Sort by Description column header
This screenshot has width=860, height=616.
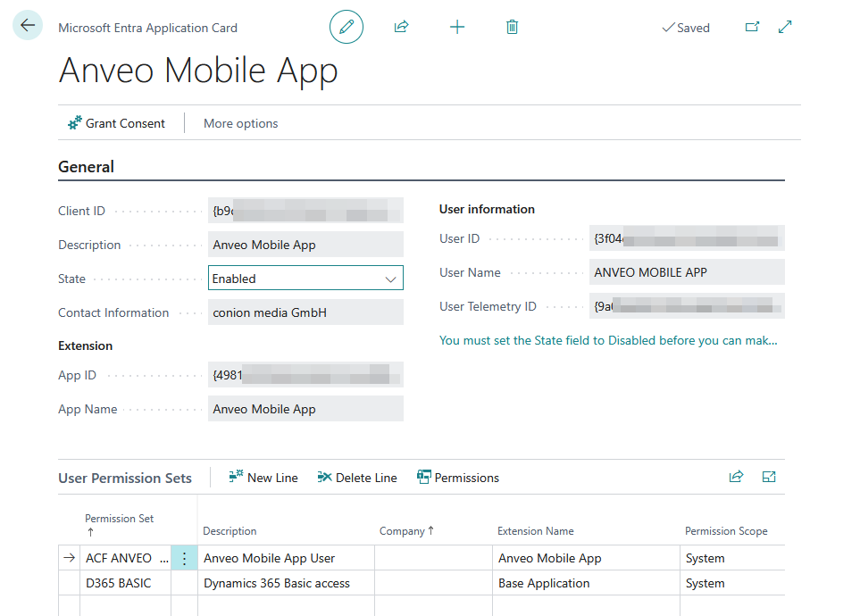tap(230, 531)
